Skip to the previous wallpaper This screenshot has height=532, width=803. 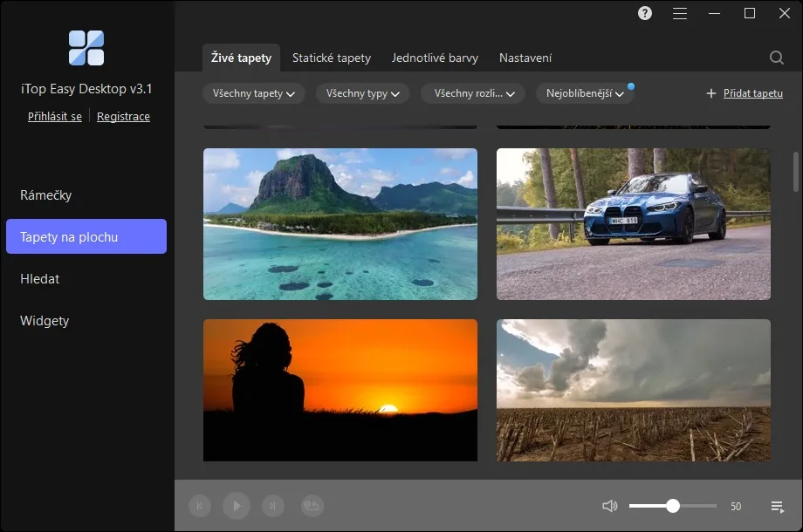pyautogui.click(x=200, y=506)
